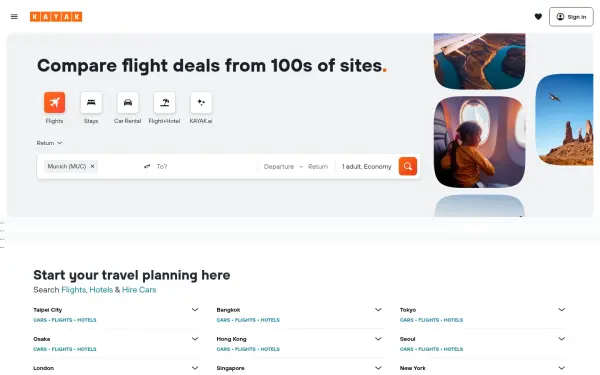Click the Tokyo destination name

click(x=408, y=310)
